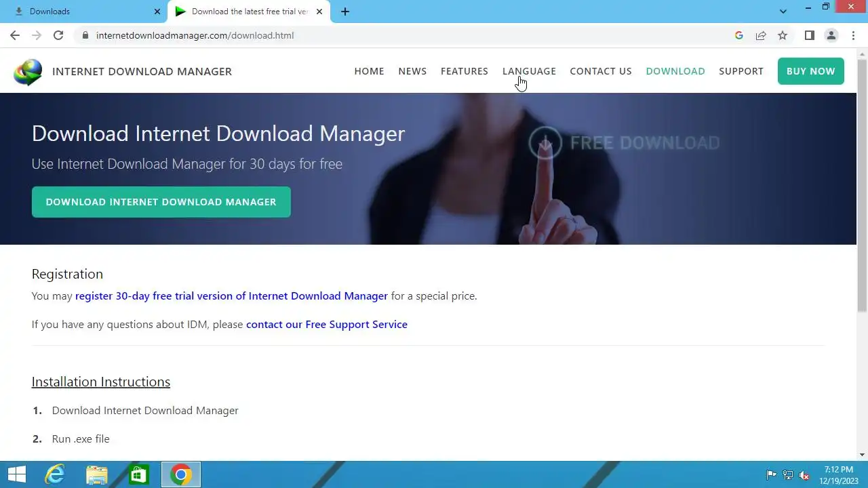This screenshot has height=488, width=868.
Task: Open the browser side panel
Action: click(x=810, y=35)
